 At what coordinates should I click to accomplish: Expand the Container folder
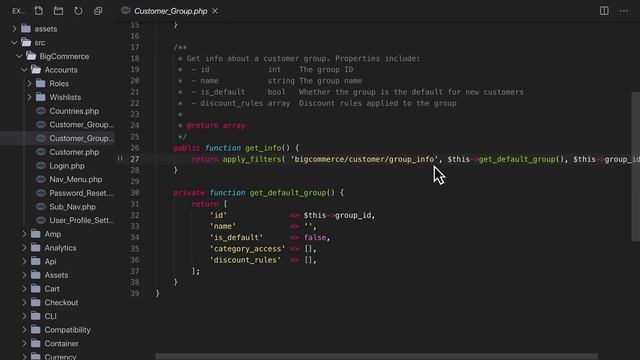(24, 343)
